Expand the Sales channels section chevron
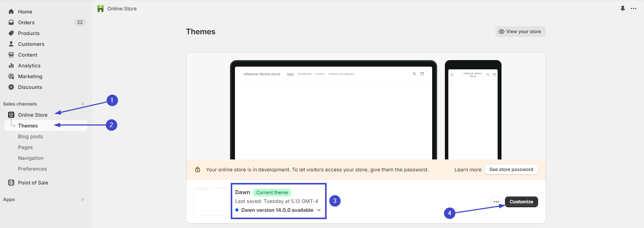The image size is (644, 228). pos(83,104)
